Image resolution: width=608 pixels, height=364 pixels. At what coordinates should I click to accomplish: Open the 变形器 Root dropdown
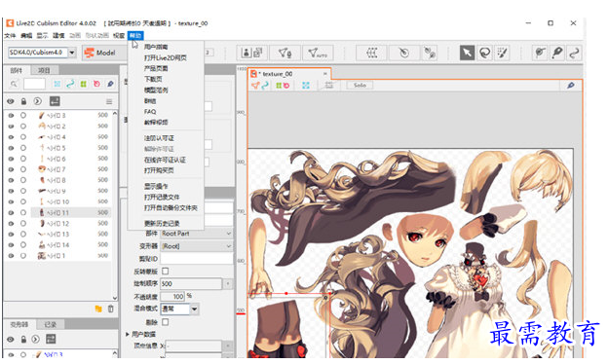tap(196, 246)
